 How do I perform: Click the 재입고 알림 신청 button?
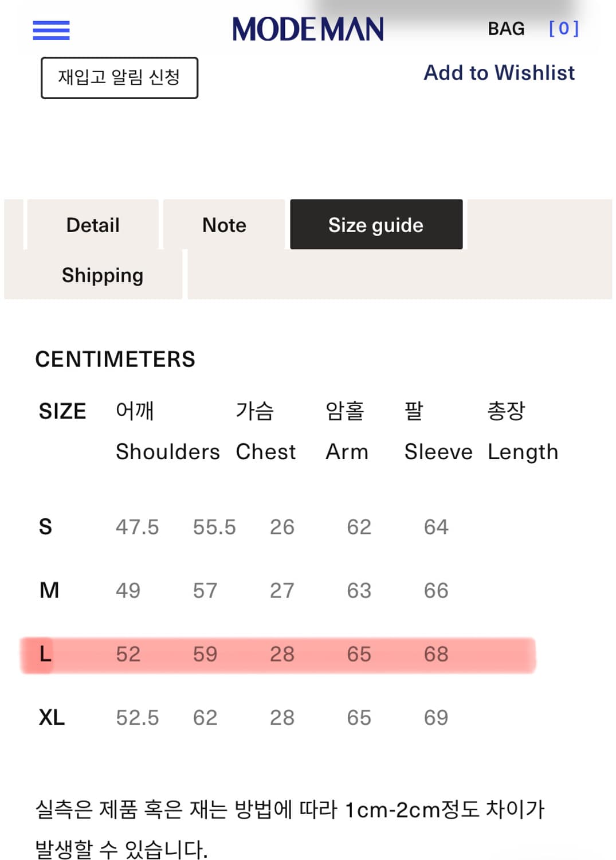coord(119,79)
